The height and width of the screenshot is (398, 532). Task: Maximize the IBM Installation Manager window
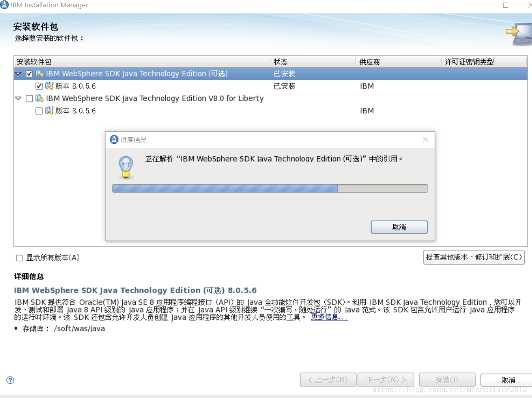[506, 5]
